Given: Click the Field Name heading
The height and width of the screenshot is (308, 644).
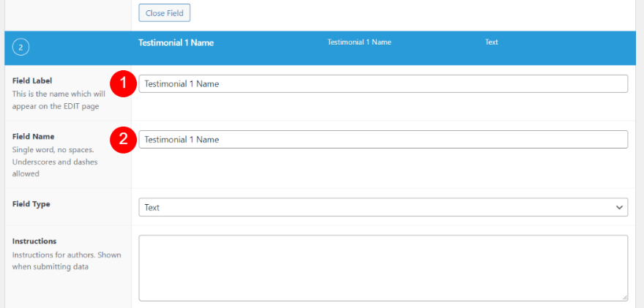Looking at the screenshot, I should [x=33, y=136].
